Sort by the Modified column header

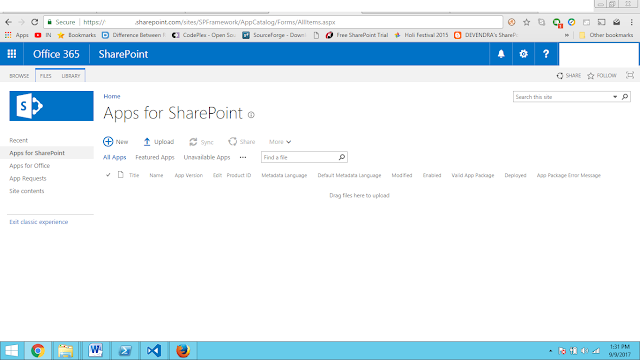pyautogui.click(x=402, y=175)
